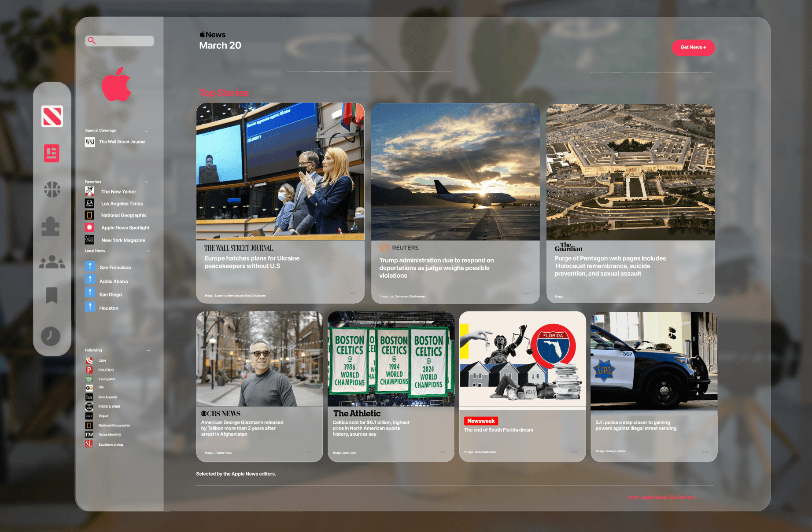
Task: Click the Addis Ababa location pin icon
Action: tap(90, 279)
